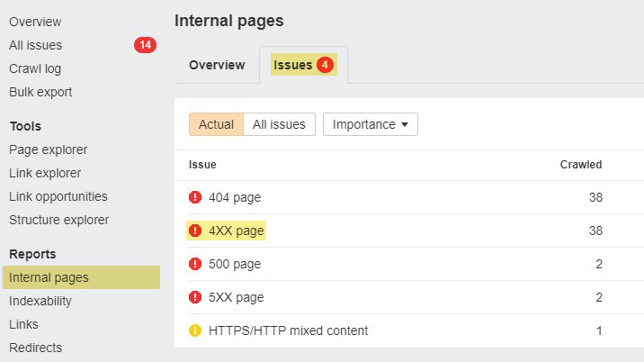Open Overview in the sidebar

coord(35,22)
